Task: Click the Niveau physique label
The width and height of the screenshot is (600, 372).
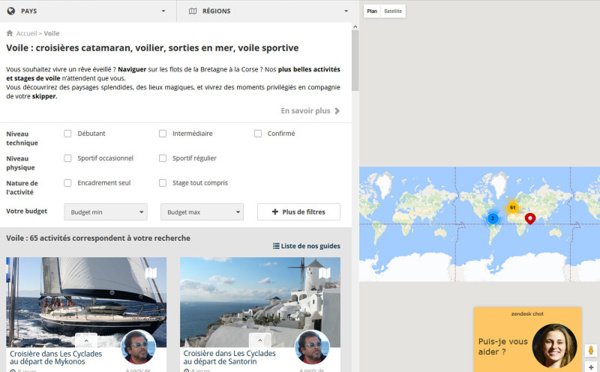Action: 20,163
